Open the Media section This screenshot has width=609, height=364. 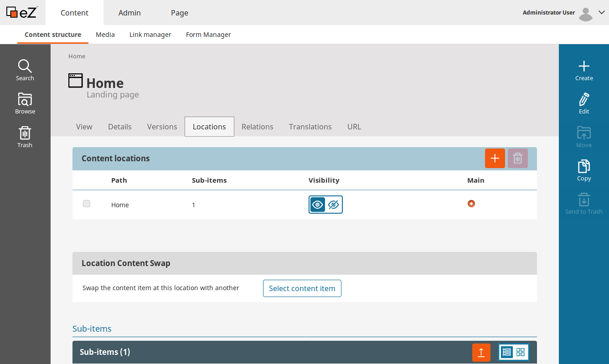tap(105, 34)
